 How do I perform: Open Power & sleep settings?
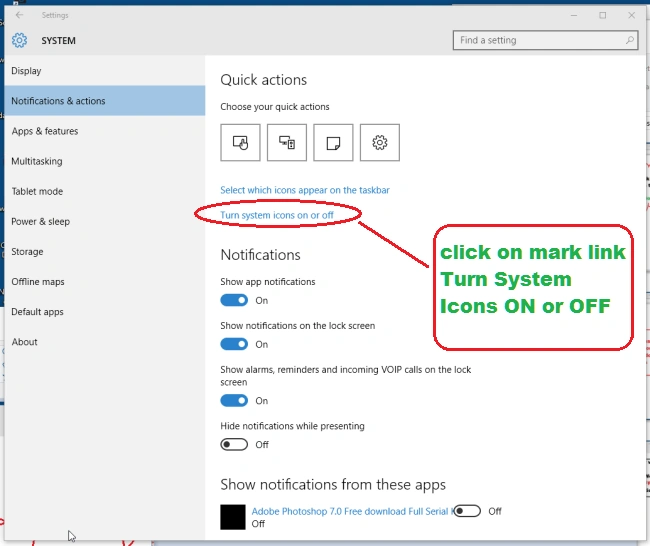(x=105, y=221)
